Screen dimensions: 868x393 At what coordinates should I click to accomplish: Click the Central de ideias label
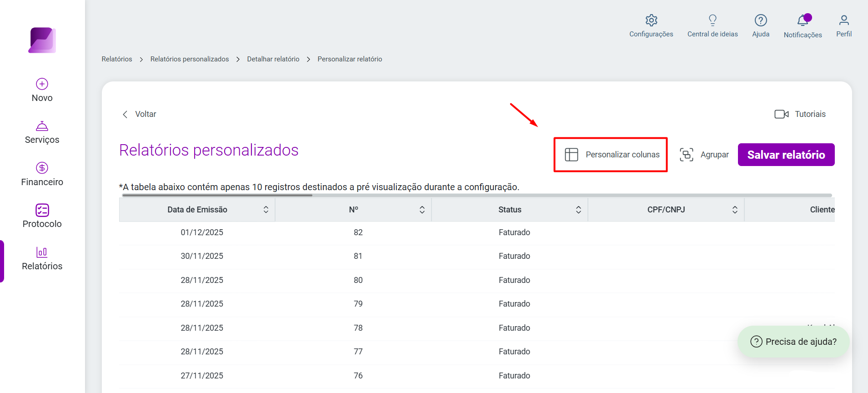point(712,34)
